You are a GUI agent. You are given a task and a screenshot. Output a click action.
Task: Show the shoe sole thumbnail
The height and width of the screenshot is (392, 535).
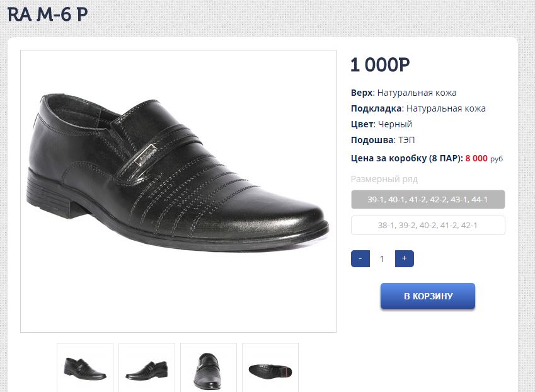point(270,367)
